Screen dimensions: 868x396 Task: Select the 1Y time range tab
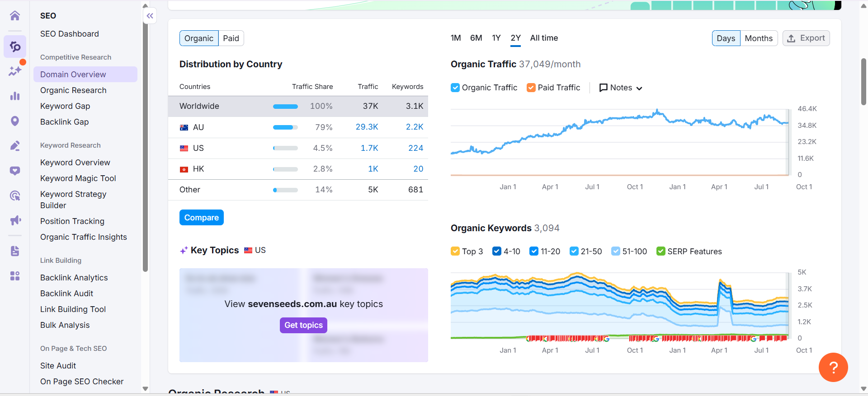point(496,38)
